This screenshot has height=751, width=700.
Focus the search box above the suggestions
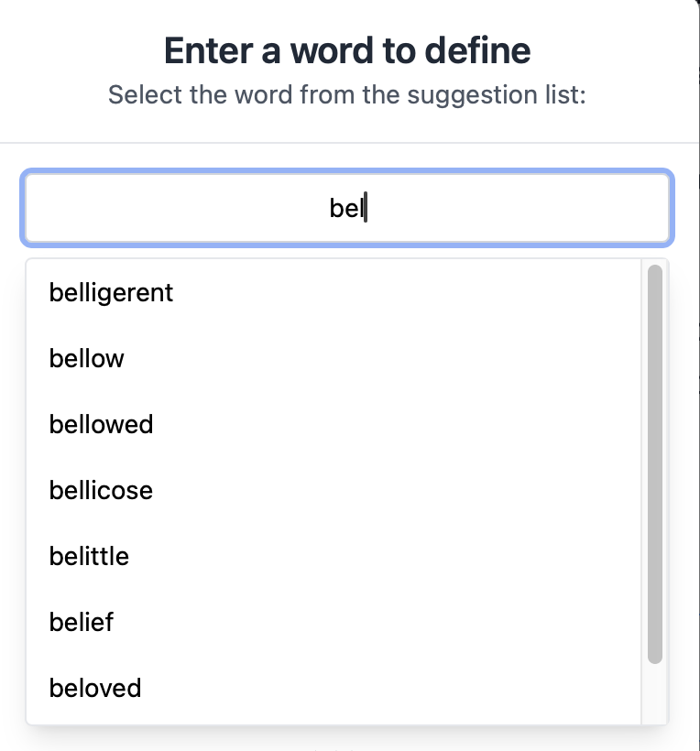pos(346,209)
